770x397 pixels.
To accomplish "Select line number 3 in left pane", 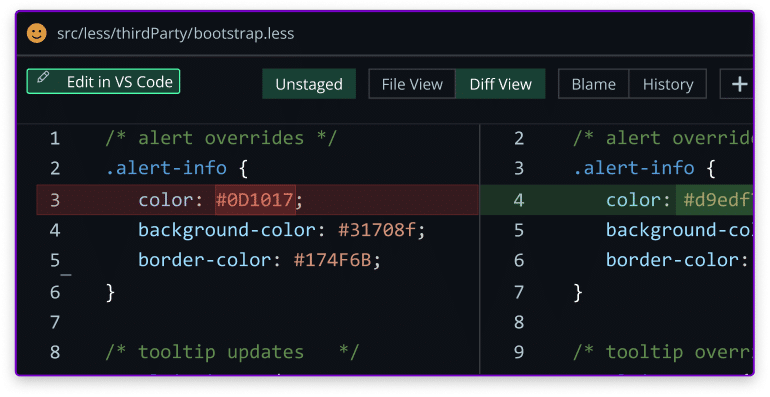I will click(x=55, y=200).
